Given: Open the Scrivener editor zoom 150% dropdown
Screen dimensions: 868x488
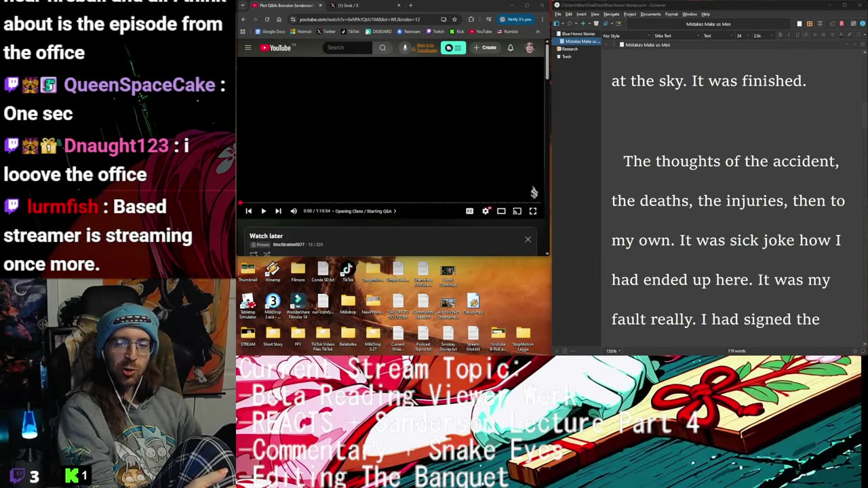Looking at the screenshot, I should [x=612, y=351].
